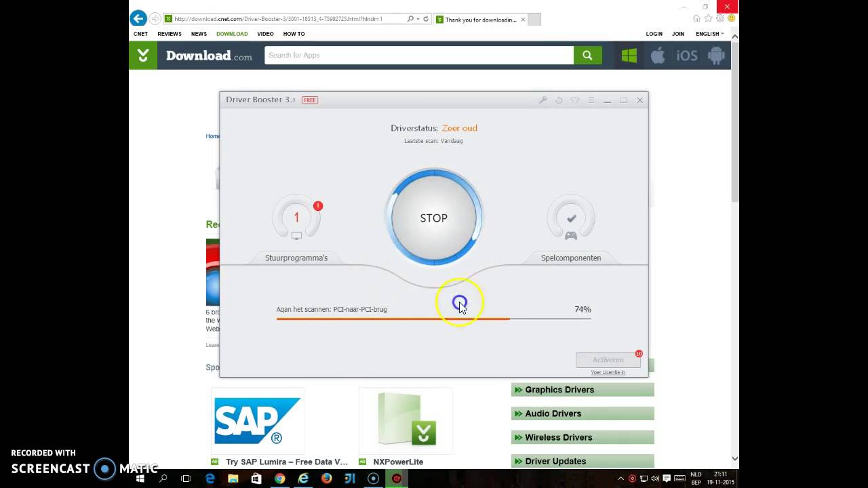Select the Windows platform icon

tap(629, 56)
